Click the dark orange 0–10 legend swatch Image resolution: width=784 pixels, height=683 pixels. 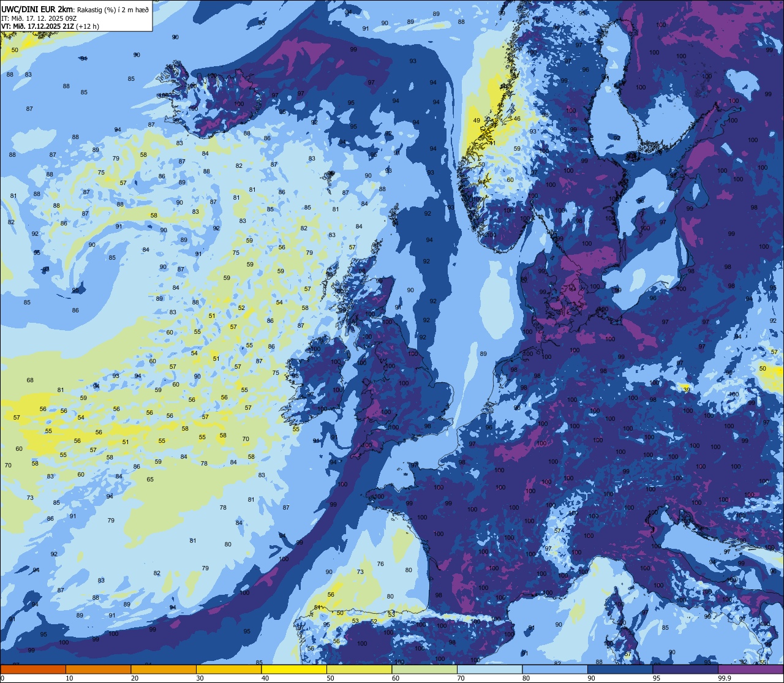click(33, 669)
